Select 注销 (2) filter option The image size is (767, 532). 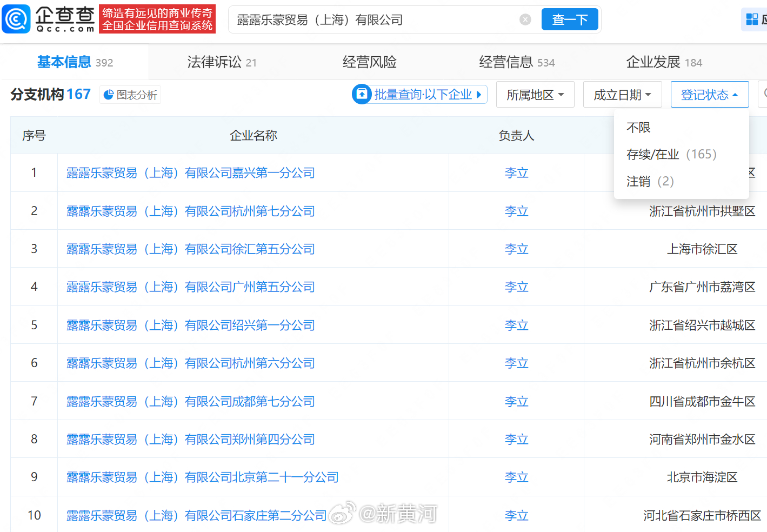pyautogui.click(x=650, y=182)
